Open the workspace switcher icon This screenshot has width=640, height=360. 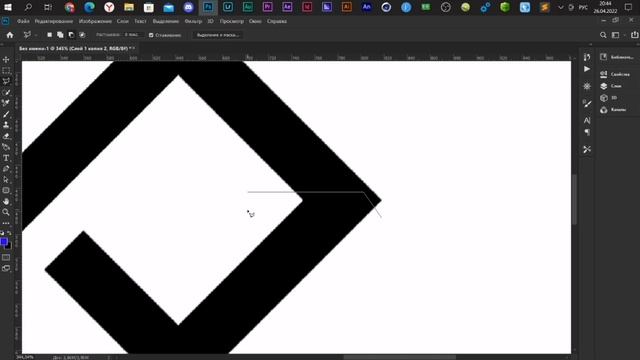616,35
